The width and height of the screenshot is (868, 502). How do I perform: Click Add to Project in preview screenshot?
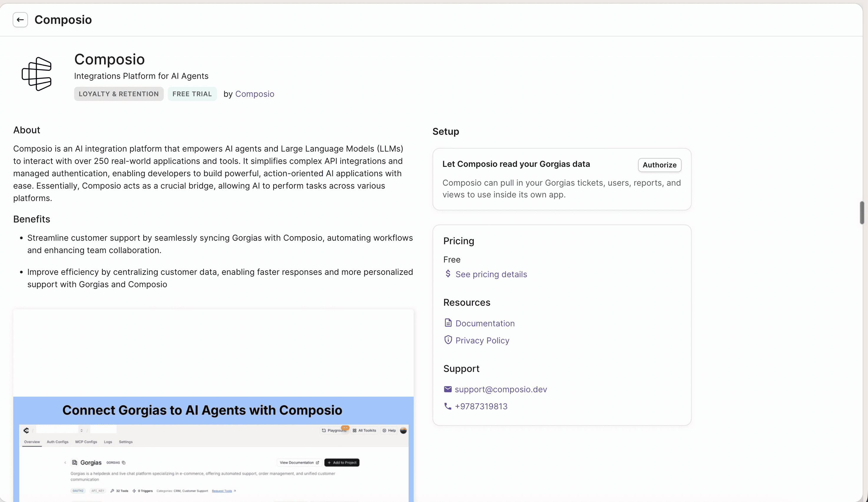[342, 462]
